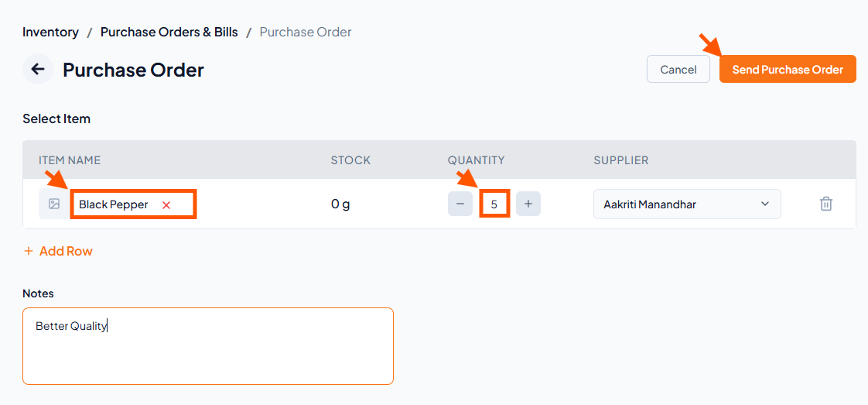Click the SUPPLIER column header
The width and height of the screenshot is (868, 405).
(x=621, y=160)
